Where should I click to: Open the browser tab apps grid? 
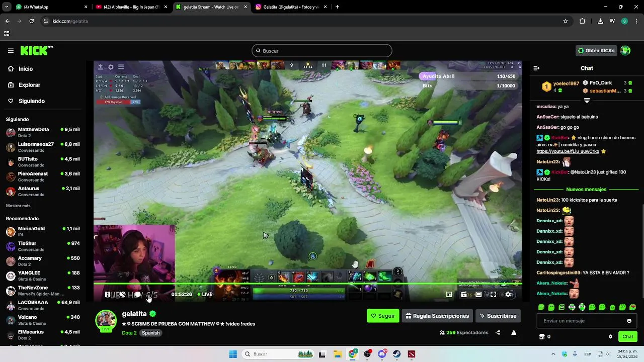pos(7,34)
